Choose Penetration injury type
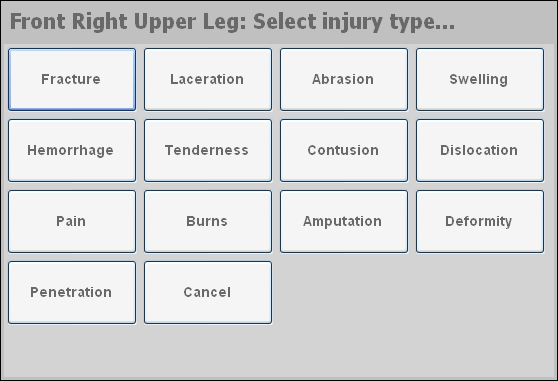This screenshot has width=558, height=381. coord(72,292)
